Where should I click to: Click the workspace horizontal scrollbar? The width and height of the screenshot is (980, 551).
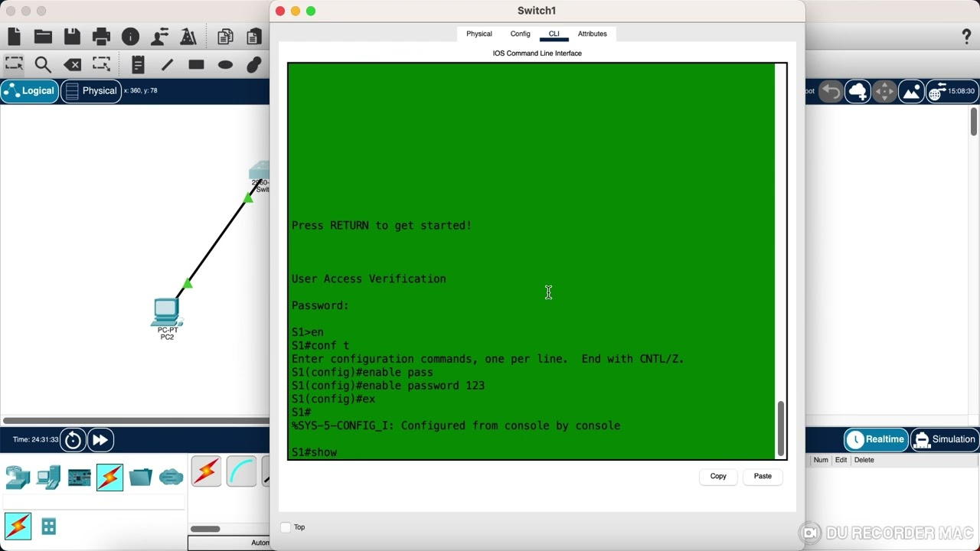click(136, 421)
